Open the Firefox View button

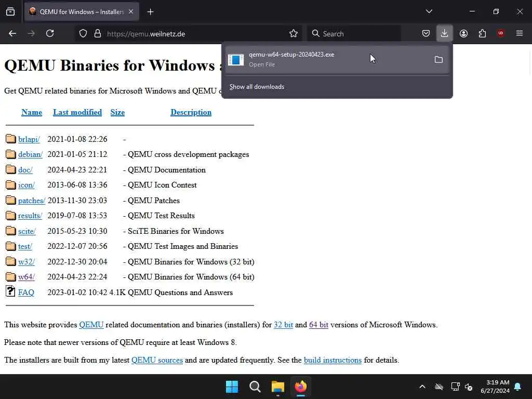[x=10, y=12]
